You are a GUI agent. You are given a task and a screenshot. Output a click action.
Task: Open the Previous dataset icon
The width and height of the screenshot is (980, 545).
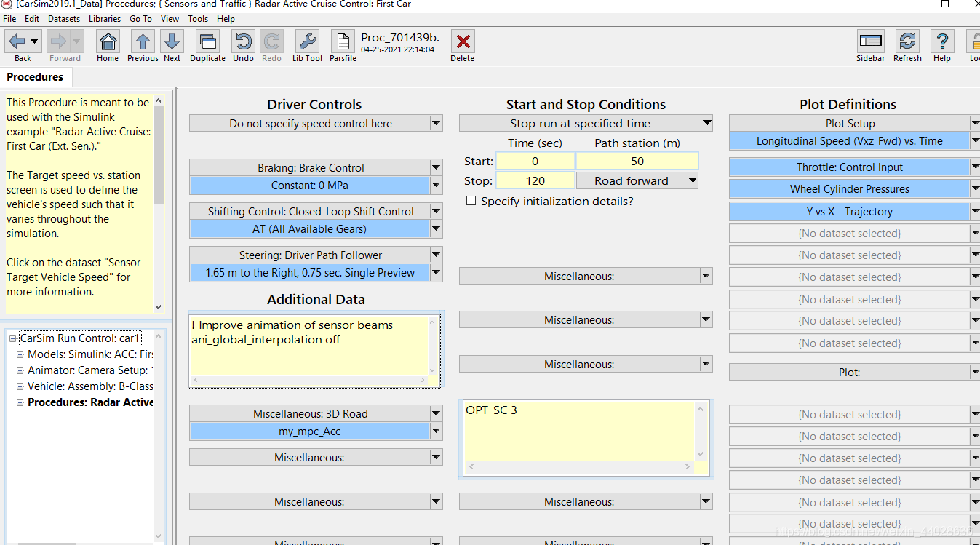[143, 41]
